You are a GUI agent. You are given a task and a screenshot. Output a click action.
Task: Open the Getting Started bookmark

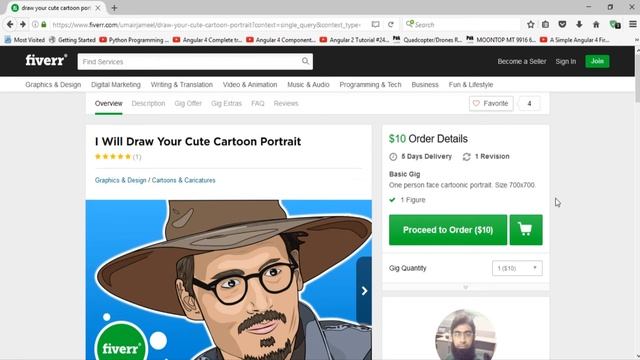(x=72, y=40)
